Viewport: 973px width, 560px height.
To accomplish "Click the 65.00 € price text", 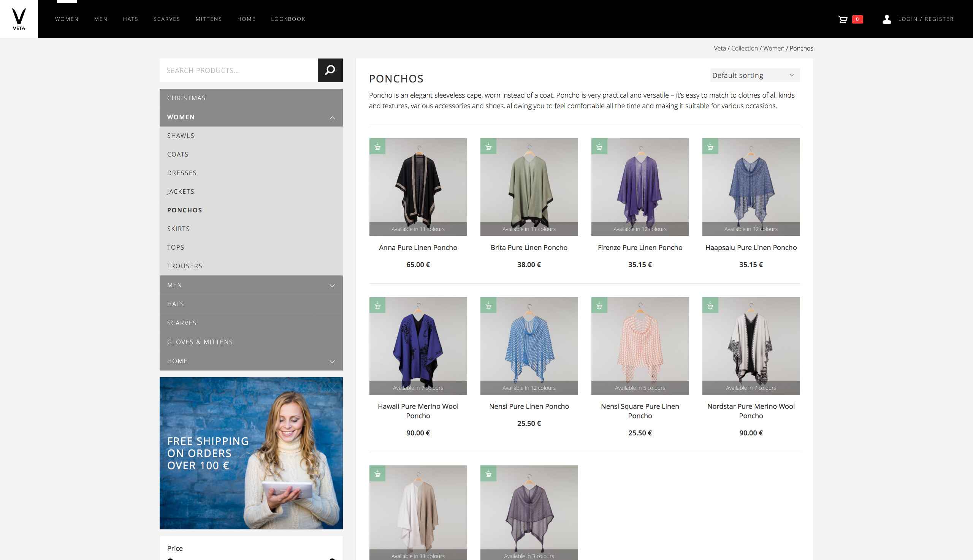I will (x=418, y=265).
